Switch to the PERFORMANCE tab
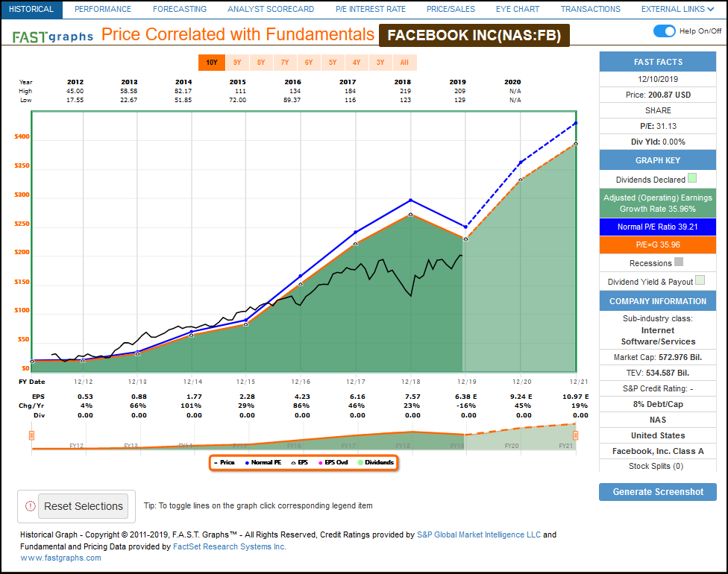Viewport: 728px width, 574px height. 103,9
